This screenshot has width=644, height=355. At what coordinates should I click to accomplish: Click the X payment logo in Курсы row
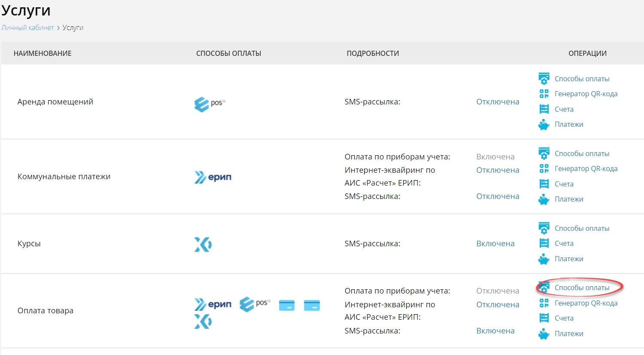203,245
